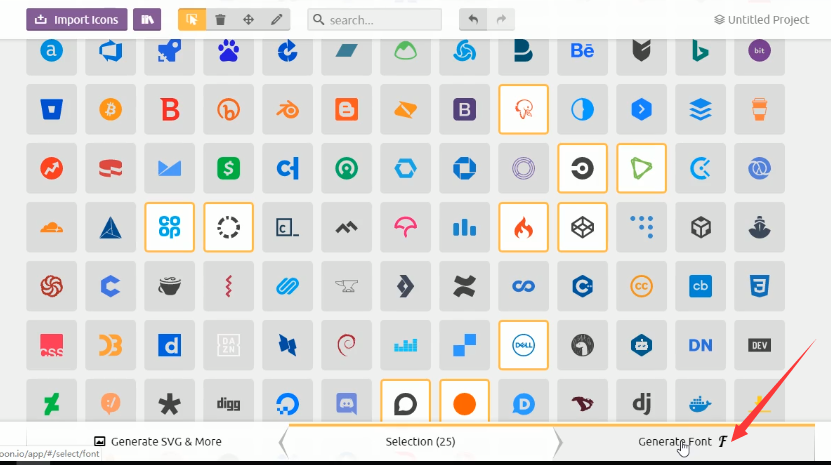Deselect the highlighted dashed circle icon
Viewport: 831px width, 465px height.
tap(228, 227)
